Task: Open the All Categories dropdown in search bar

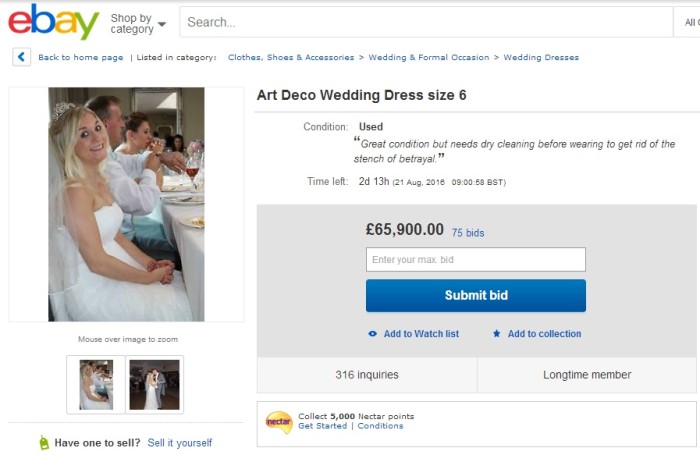Action: coord(690,22)
